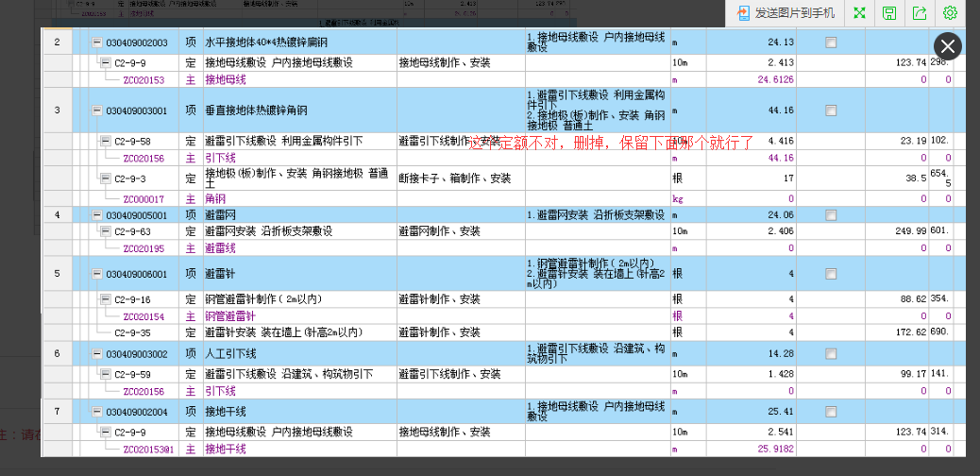
Task: Select row number 3 header
Action: pos(57,110)
